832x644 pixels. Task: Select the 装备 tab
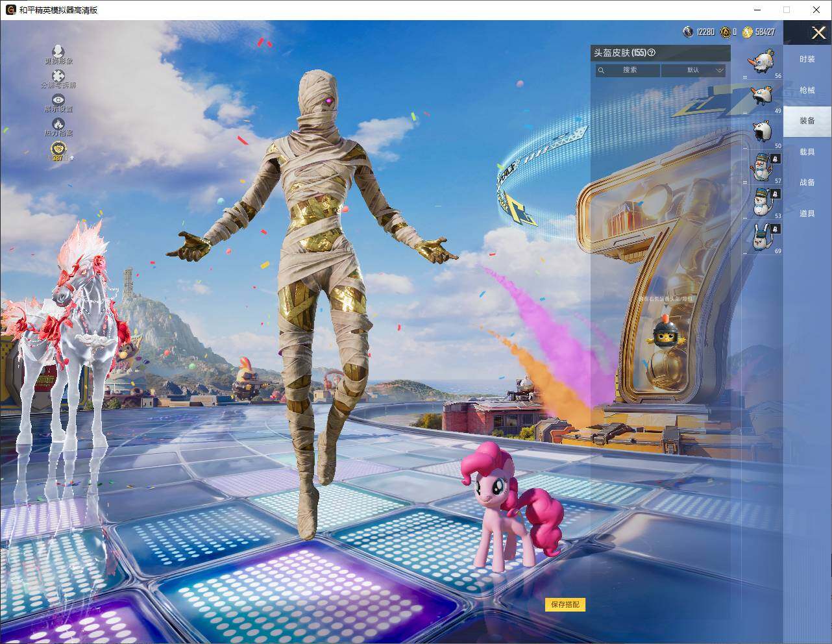[x=807, y=121]
